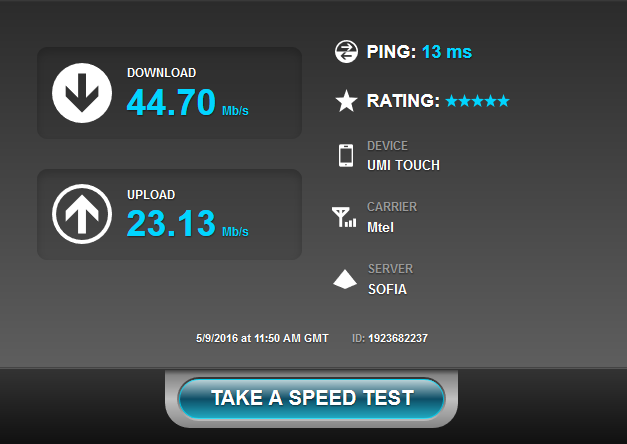
Task: Click the five blue rating stars
Action: point(477,101)
